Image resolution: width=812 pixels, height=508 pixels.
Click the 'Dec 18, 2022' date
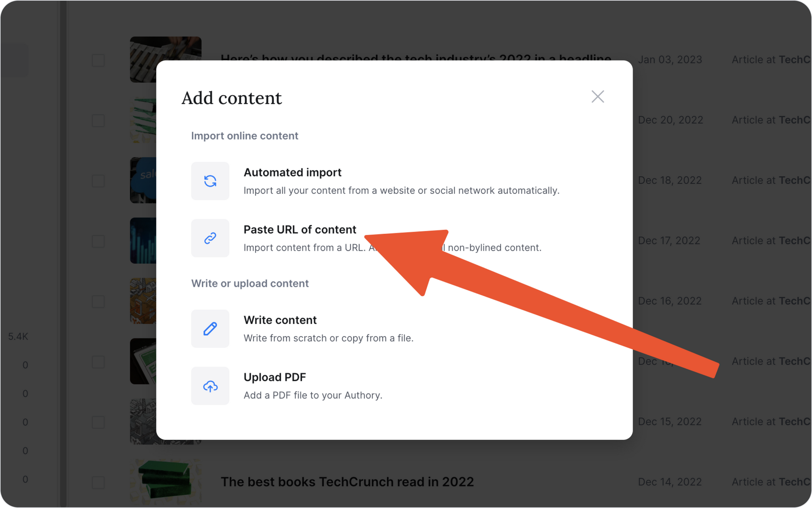[670, 180]
